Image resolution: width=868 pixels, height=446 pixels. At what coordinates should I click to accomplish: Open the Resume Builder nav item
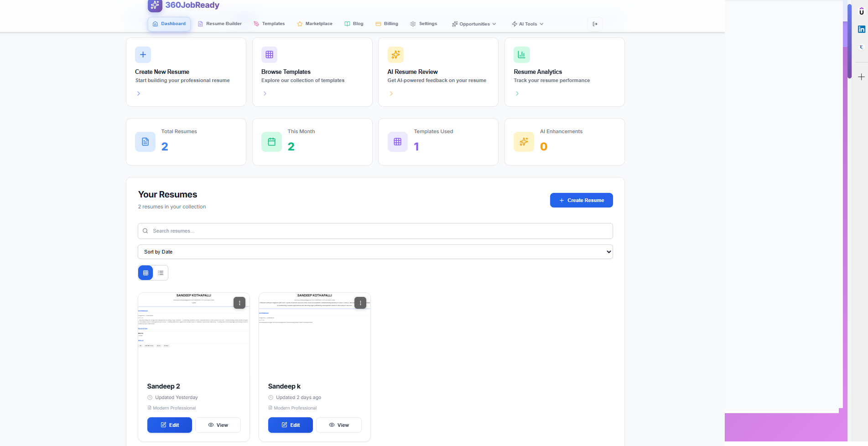(x=219, y=24)
